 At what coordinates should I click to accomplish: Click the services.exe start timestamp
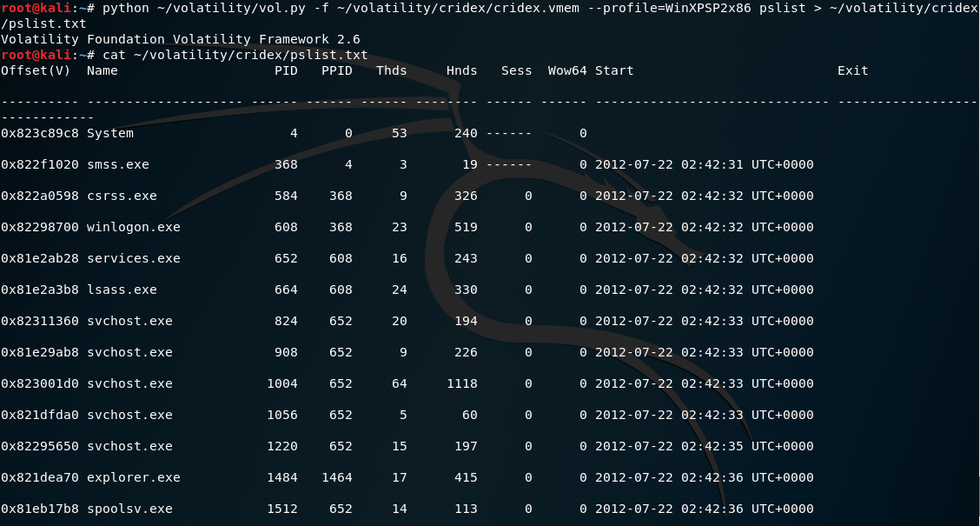(704, 258)
